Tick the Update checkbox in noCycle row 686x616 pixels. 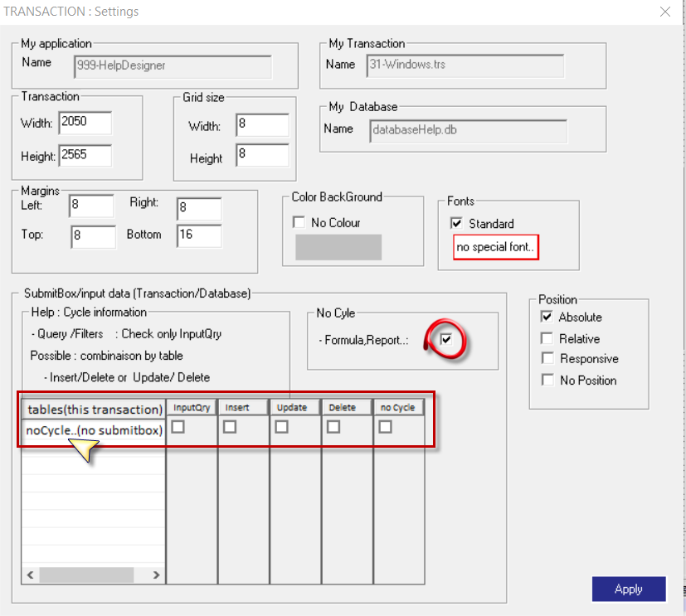click(281, 427)
